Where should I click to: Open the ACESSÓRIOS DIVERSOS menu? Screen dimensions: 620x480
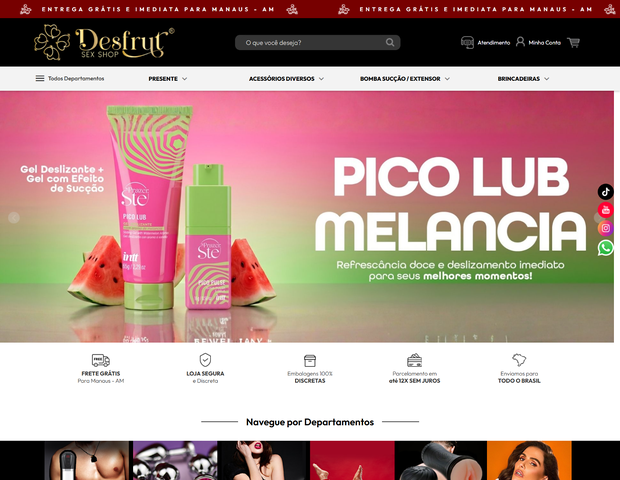pos(282,79)
